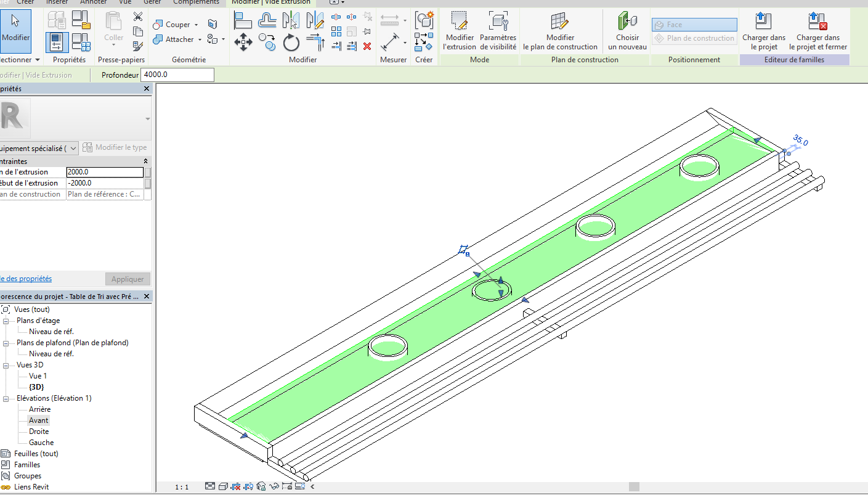Choose the Choisir un nouveau host tool

[x=627, y=32]
